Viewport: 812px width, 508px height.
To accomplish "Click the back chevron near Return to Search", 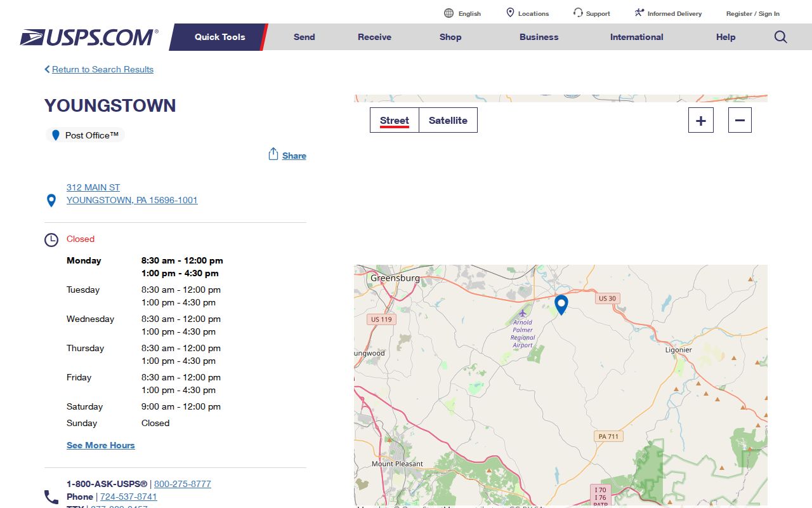I will [x=47, y=69].
